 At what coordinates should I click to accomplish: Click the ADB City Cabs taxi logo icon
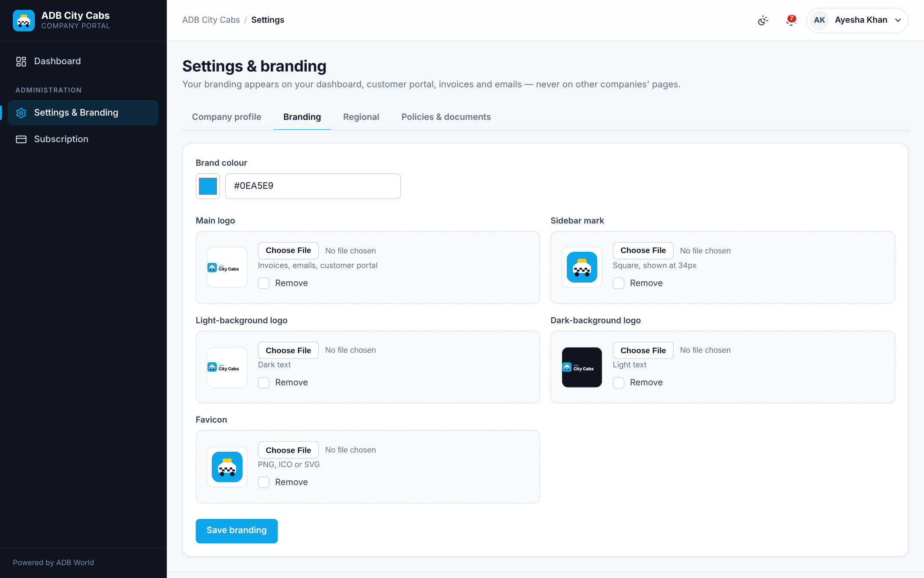click(x=24, y=20)
